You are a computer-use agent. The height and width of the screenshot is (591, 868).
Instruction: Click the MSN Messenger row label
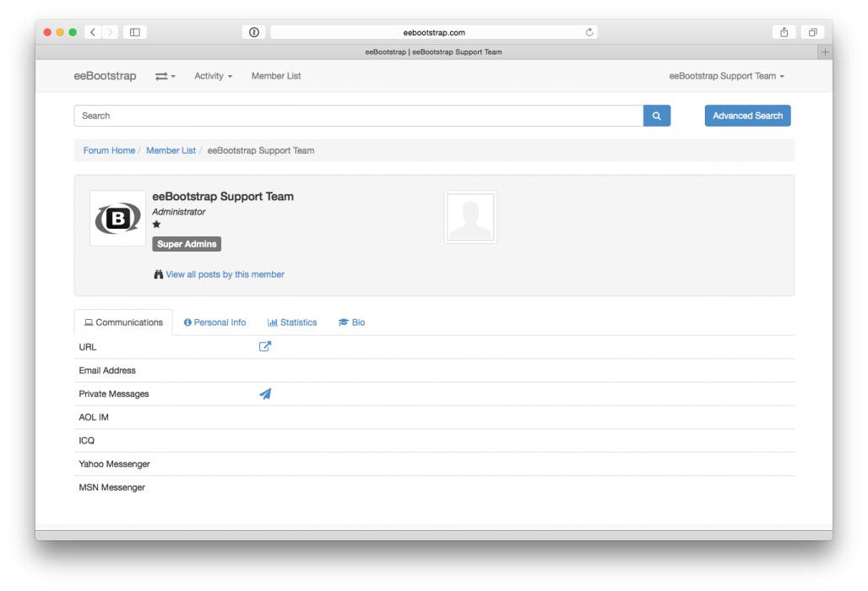(111, 487)
